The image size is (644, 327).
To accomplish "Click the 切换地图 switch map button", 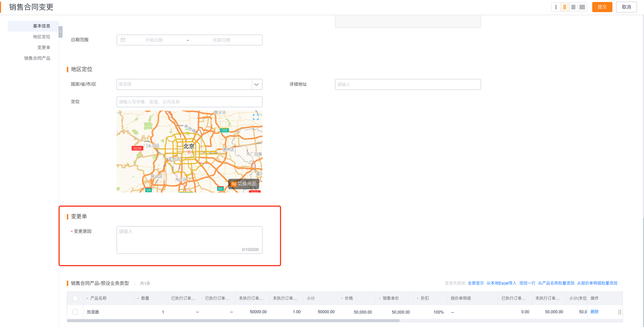I will pos(244,184).
